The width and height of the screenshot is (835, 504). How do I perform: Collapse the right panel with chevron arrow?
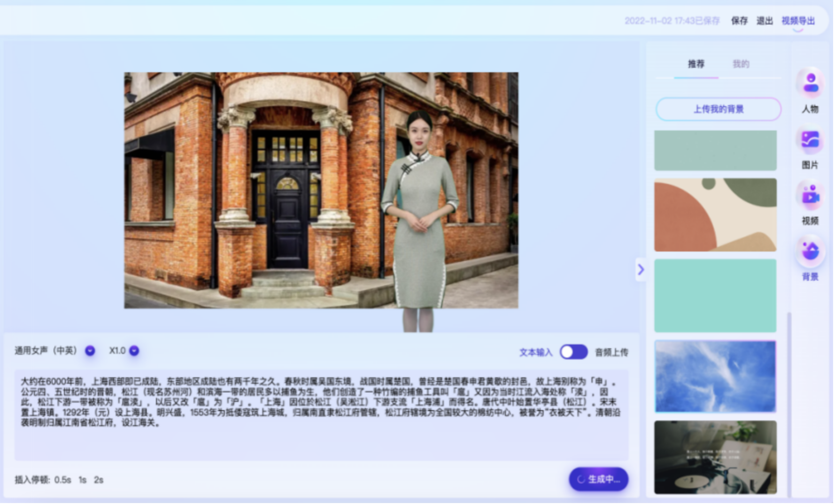[641, 269]
